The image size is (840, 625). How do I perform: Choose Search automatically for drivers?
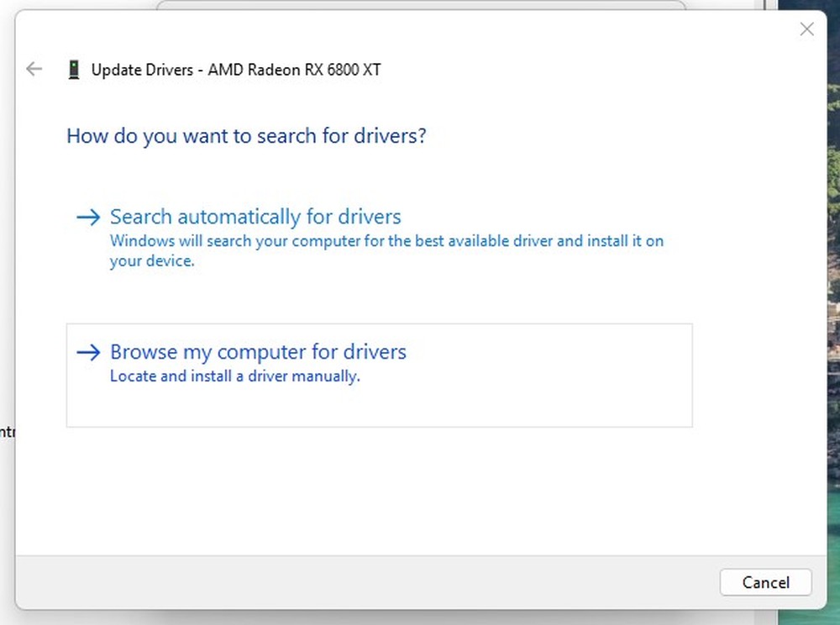[380, 239]
